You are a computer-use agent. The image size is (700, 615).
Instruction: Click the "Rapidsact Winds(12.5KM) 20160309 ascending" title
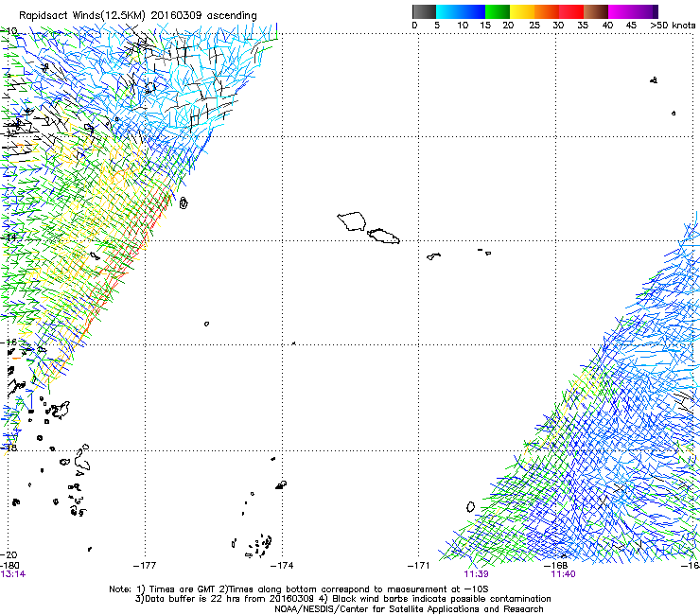tap(138, 16)
